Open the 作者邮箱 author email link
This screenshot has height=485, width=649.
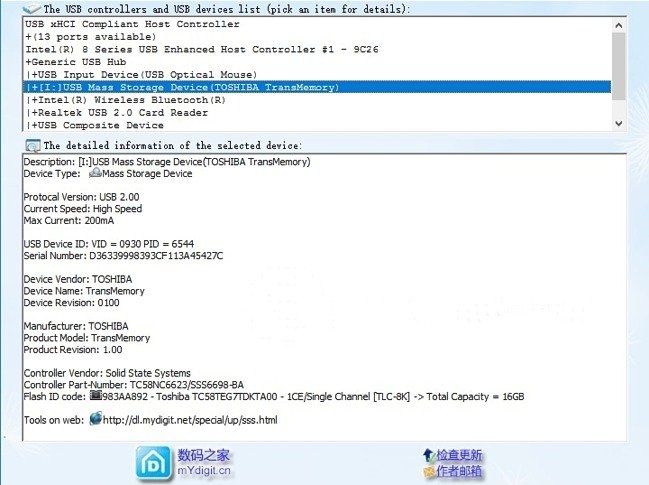pos(459,471)
